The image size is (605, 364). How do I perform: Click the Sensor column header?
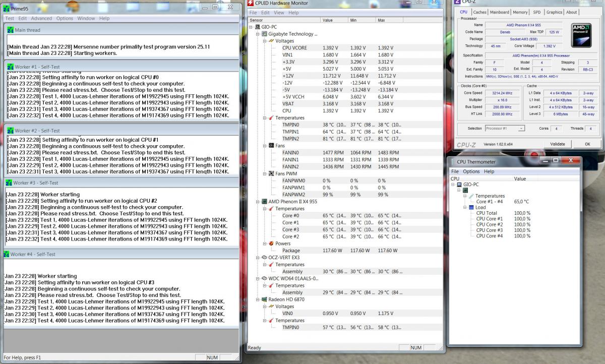click(284, 20)
